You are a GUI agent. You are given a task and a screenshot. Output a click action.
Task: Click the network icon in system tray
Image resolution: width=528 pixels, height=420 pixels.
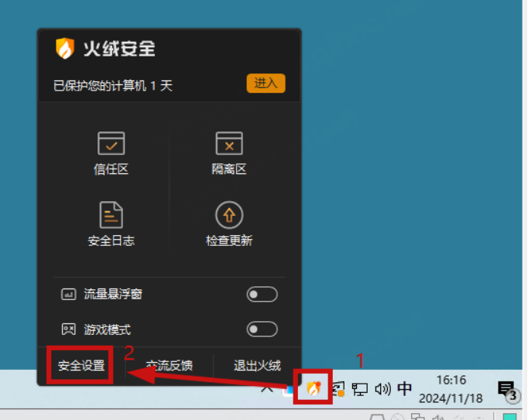click(359, 389)
